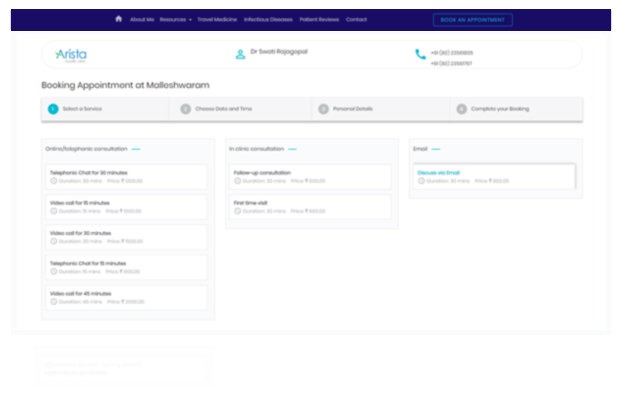Click the Price ₹2000.00 text
The image size is (620, 395).
click(126, 302)
